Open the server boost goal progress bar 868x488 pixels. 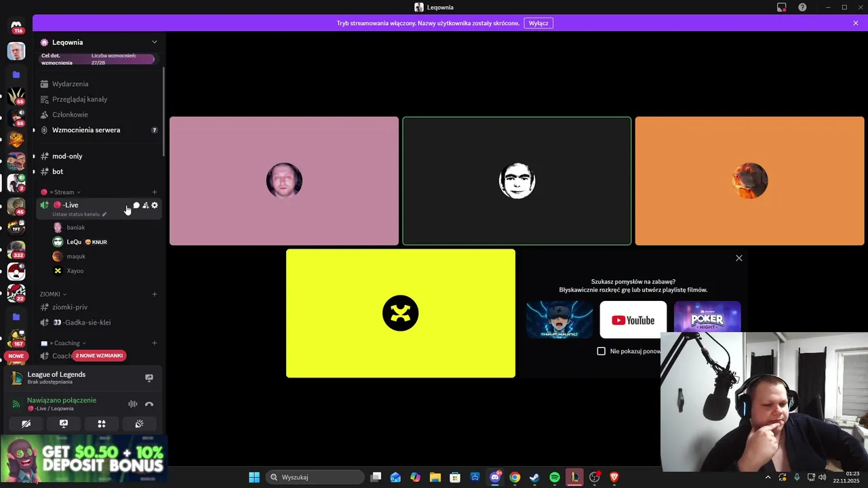point(97,60)
